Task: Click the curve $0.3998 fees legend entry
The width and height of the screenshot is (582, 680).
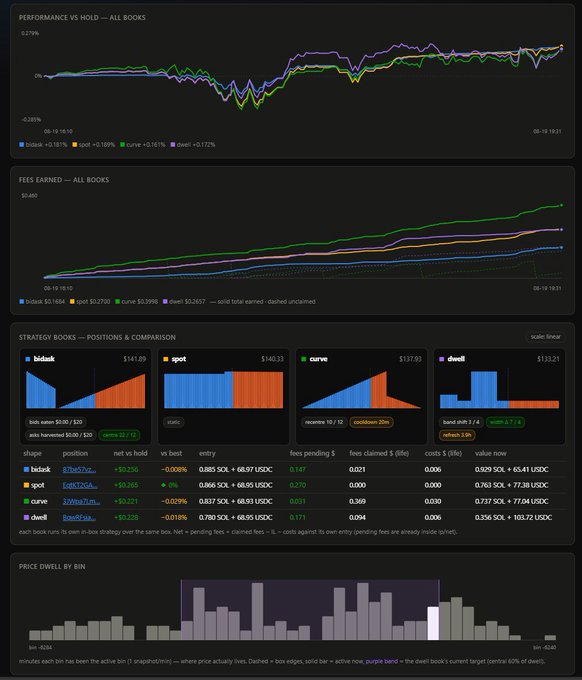Action: (x=136, y=301)
